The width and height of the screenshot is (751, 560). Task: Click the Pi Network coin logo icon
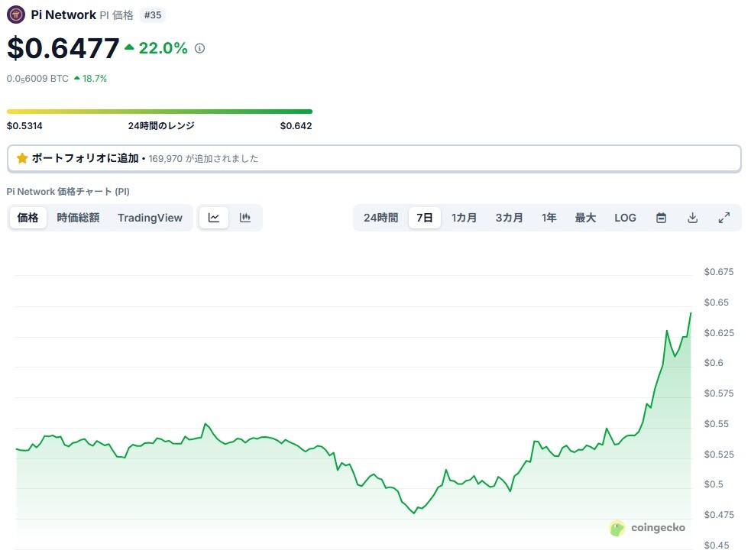pos(16,15)
